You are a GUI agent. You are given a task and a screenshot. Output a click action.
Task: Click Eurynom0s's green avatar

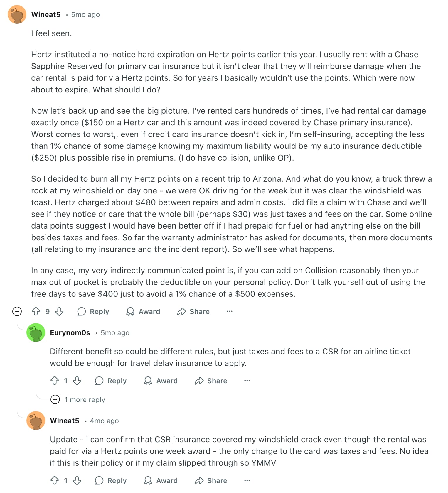[36, 332]
